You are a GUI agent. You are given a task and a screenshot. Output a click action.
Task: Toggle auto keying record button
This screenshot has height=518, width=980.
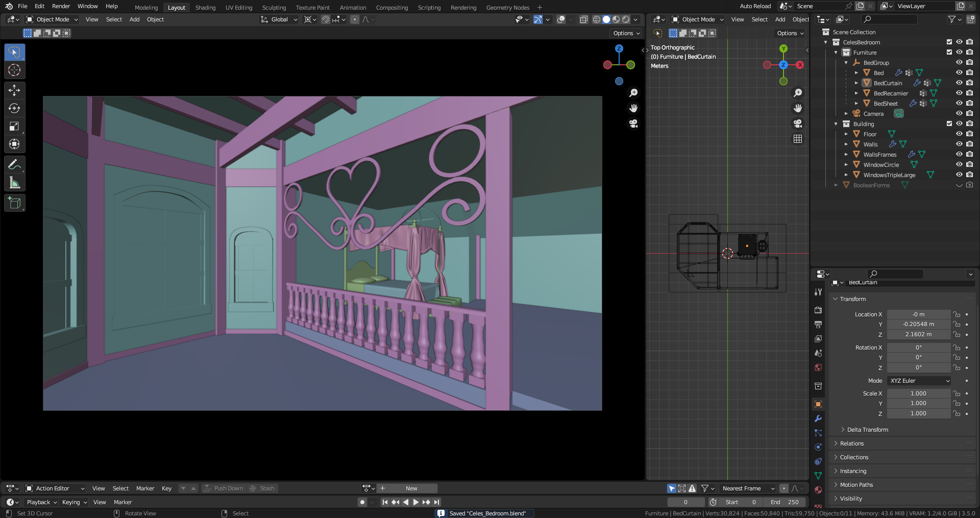pos(362,502)
